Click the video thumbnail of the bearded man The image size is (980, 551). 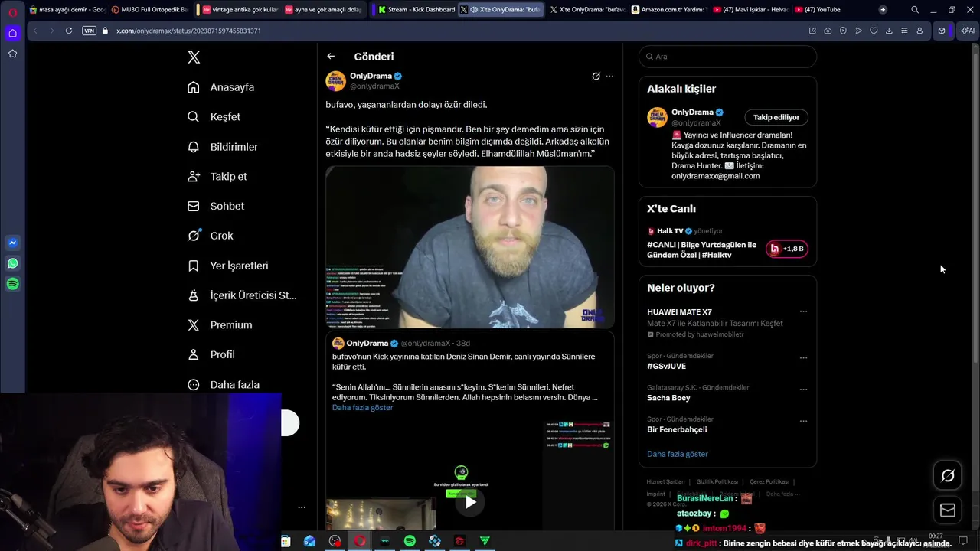click(x=470, y=247)
